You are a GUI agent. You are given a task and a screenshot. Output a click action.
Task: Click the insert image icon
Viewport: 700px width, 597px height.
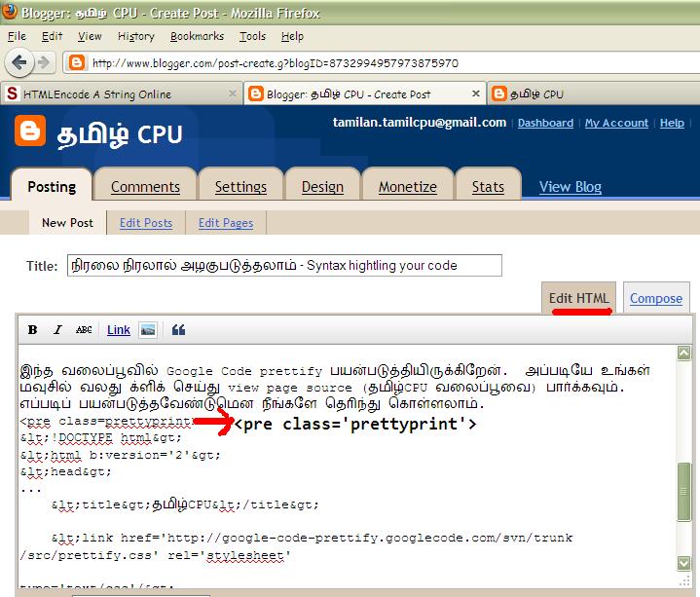pyautogui.click(x=148, y=330)
